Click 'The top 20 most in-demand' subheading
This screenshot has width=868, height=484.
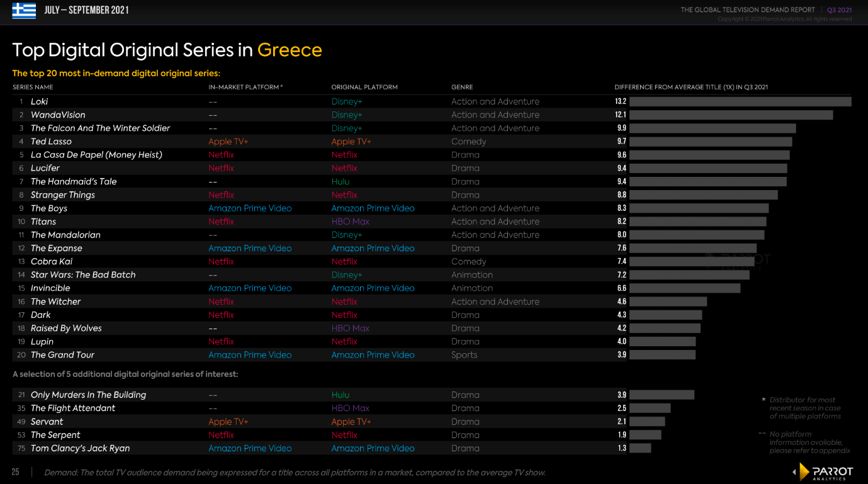pos(116,73)
